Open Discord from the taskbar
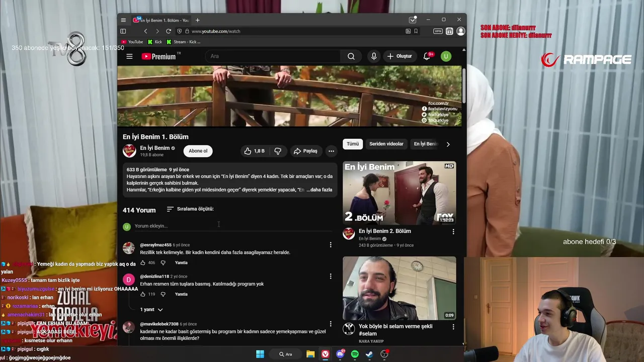Image resolution: width=644 pixels, height=362 pixels. click(340, 354)
